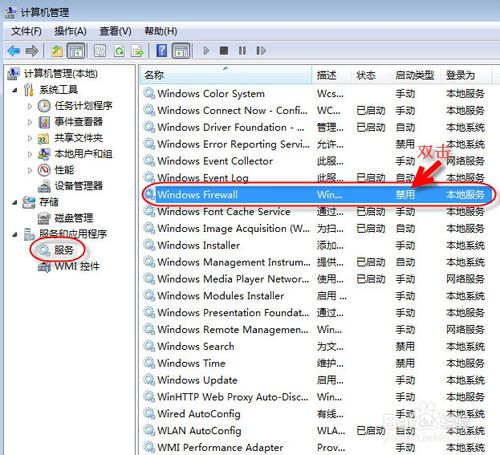The width and height of the screenshot is (500, 455).
Task: Select Shared Folders (共享文件夹) icon in tree
Action: tap(44, 138)
